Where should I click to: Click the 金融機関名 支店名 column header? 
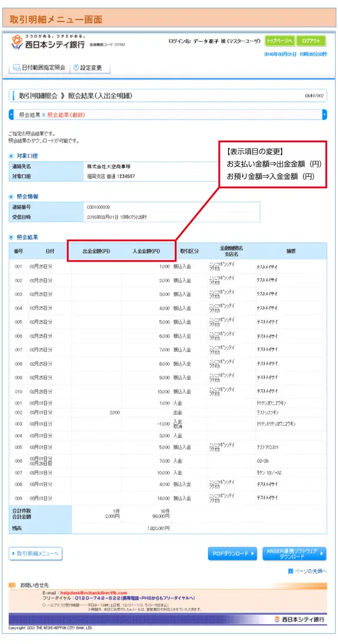(232, 250)
